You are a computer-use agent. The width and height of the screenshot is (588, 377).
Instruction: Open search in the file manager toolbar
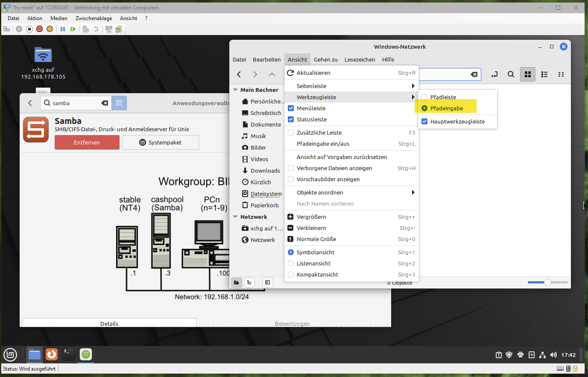coord(511,74)
